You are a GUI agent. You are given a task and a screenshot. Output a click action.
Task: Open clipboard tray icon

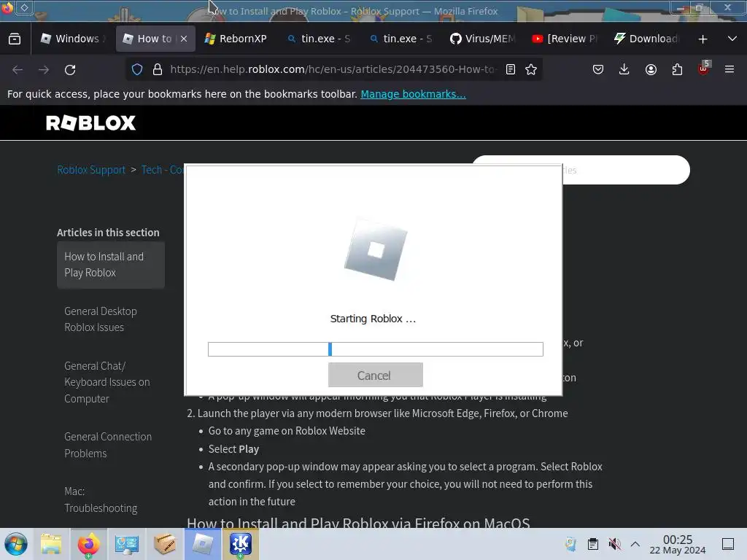point(592,544)
